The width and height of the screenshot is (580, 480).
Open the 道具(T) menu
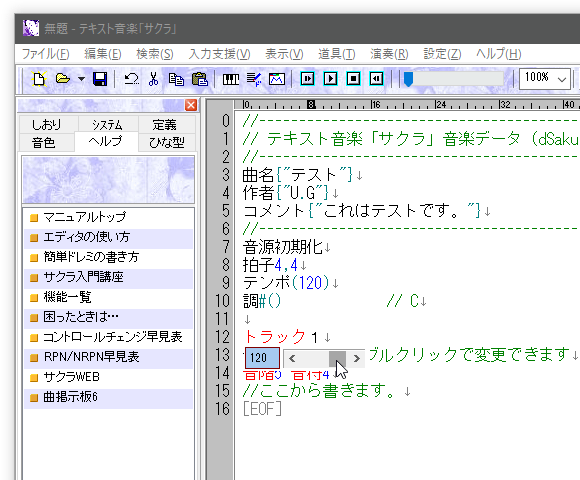pos(337,54)
